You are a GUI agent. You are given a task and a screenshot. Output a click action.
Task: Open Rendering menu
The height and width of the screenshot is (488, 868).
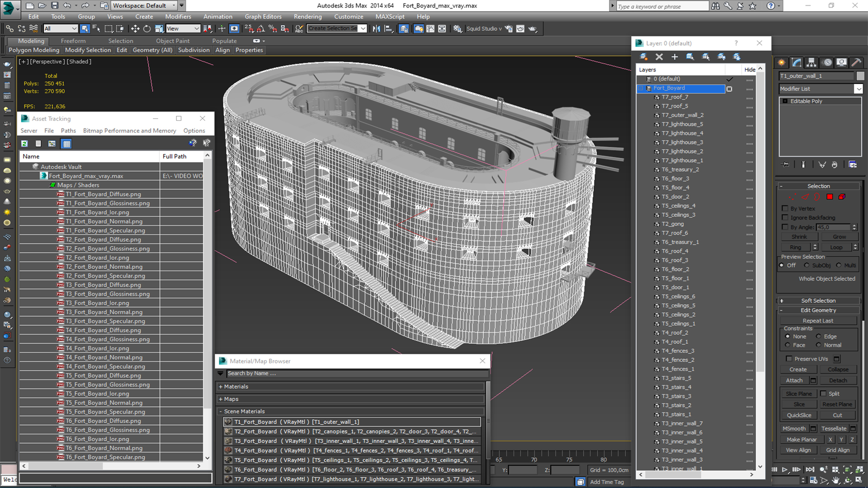click(x=307, y=17)
